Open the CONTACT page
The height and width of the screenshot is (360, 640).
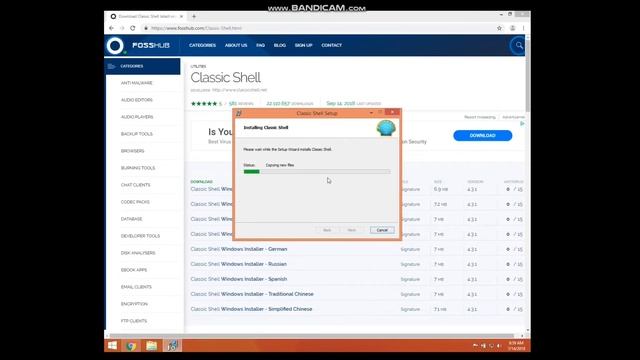331,45
